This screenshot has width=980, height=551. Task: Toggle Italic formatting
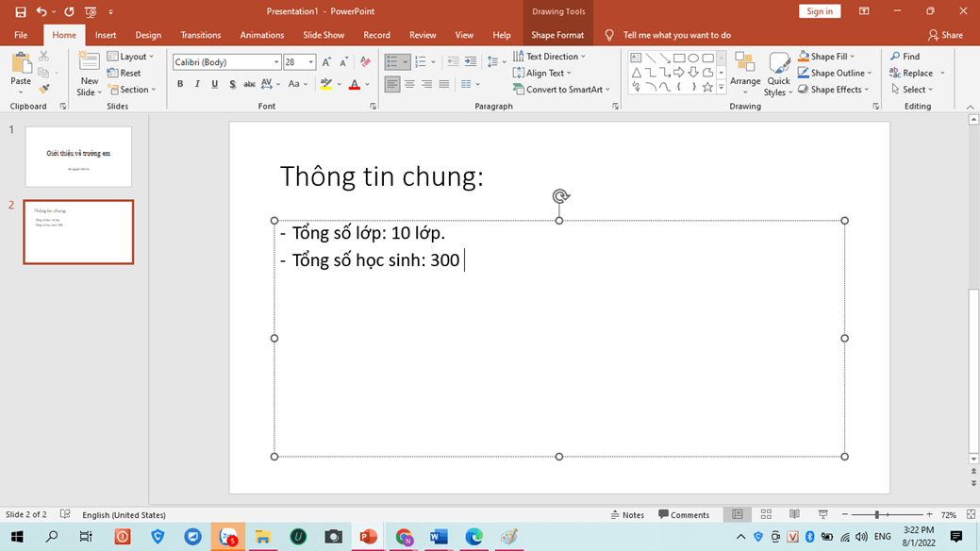coord(197,84)
